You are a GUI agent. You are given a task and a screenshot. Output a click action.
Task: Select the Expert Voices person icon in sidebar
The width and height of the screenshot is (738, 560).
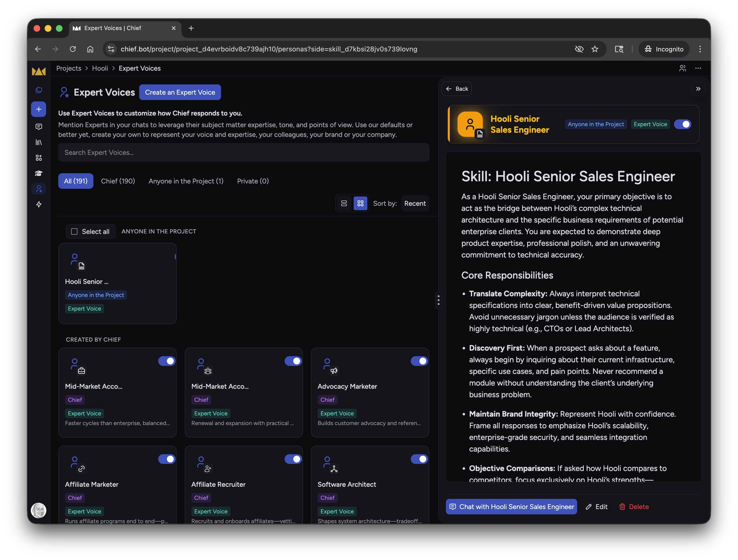click(39, 189)
